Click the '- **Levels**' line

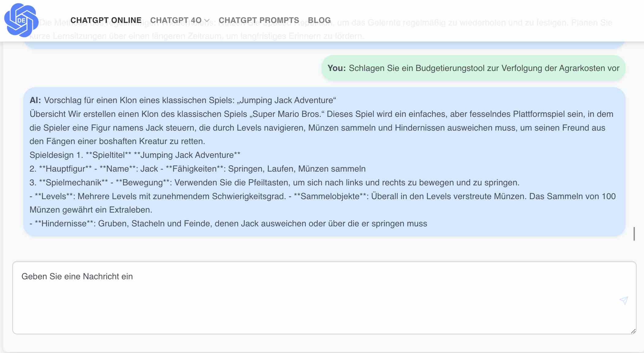coord(323,196)
